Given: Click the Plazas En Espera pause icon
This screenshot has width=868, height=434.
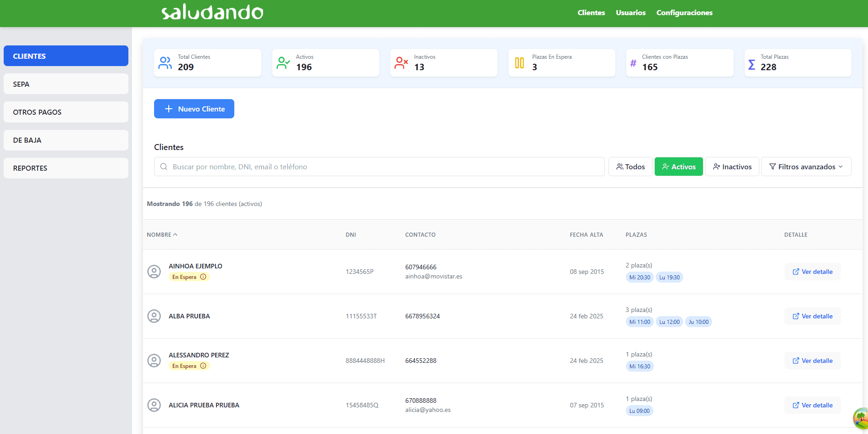Looking at the screenshot, I should [x=519, y=63].
